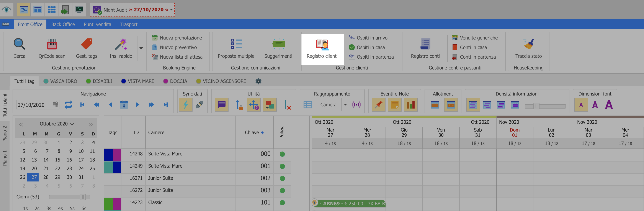Switch to Back Office tab
The width and height of the screenshot is (644, 211).
click(x=63, y=24)
